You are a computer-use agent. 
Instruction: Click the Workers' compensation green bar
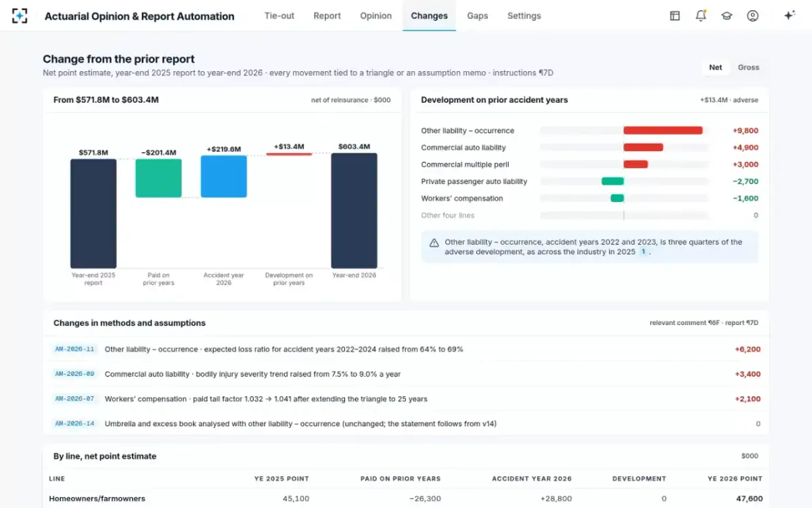(617, 198)
